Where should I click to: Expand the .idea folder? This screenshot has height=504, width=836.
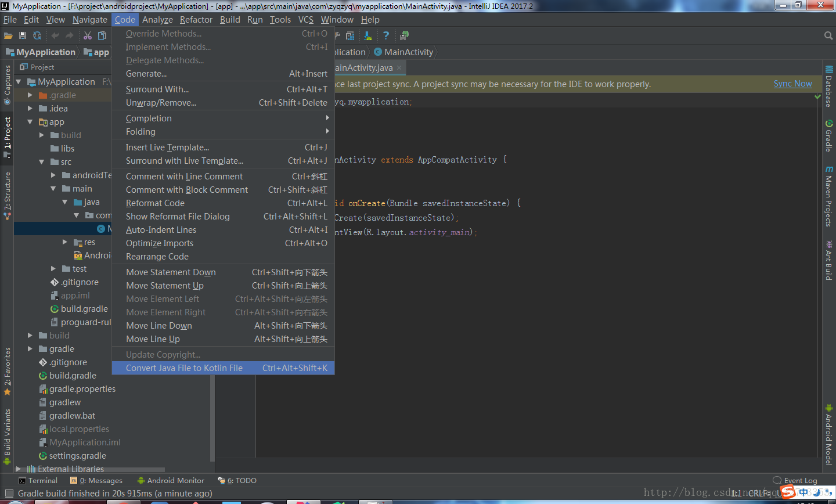click(x=30, y=109)
